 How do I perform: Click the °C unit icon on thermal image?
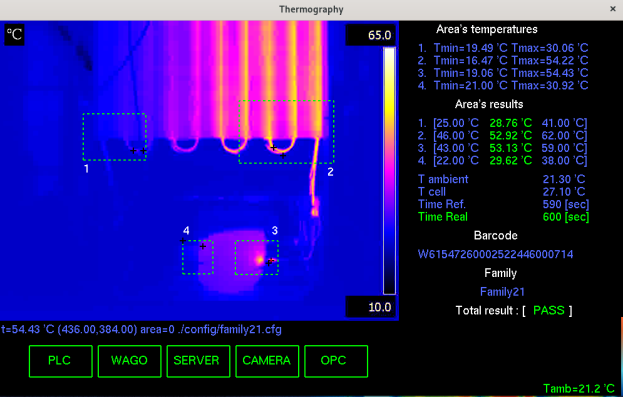tap(14, 35)
